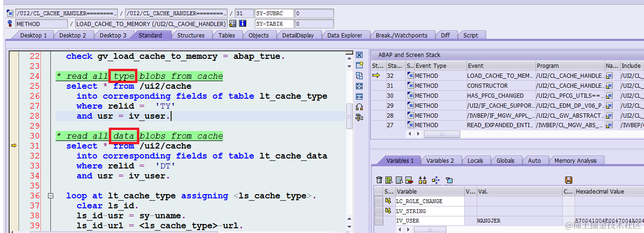
Task: Click the full-screen tool icon beside the editor
Action: pyautogui.click(x=359, y=86)
